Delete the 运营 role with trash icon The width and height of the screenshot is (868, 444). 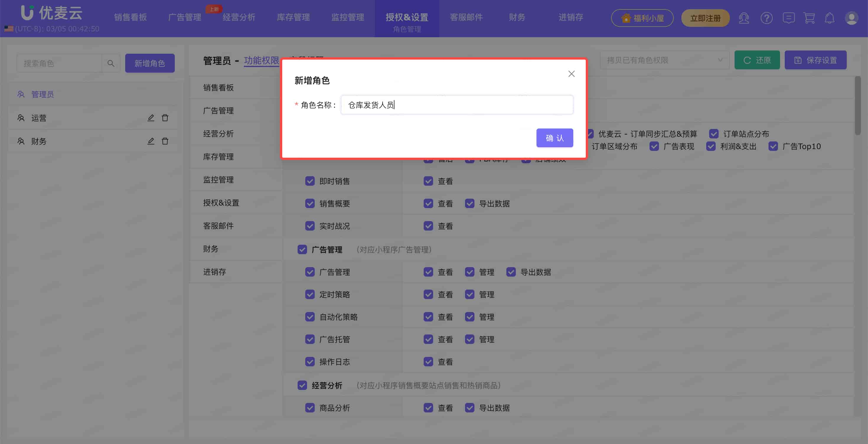pos(165,118)
